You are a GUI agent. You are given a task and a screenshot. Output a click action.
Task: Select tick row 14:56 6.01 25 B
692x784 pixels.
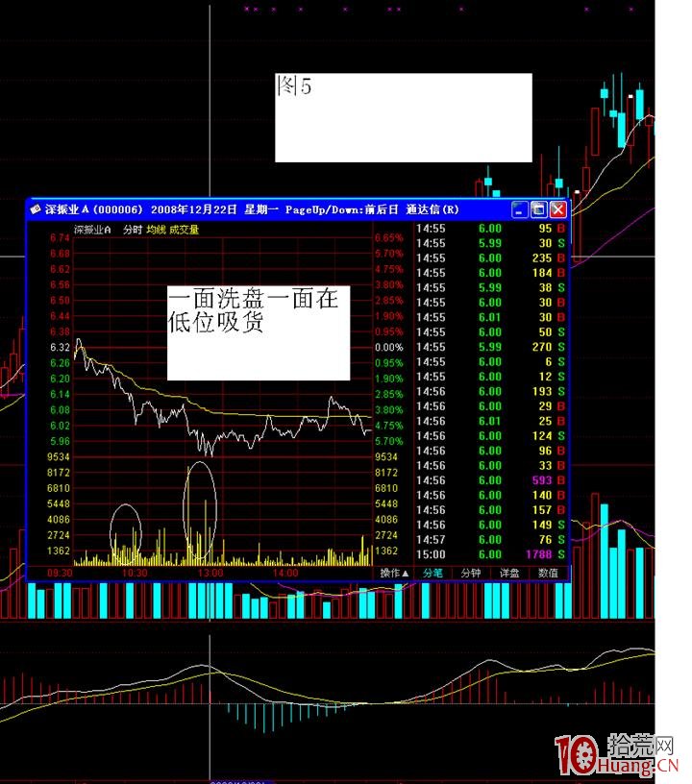click(x=490, y=421)
